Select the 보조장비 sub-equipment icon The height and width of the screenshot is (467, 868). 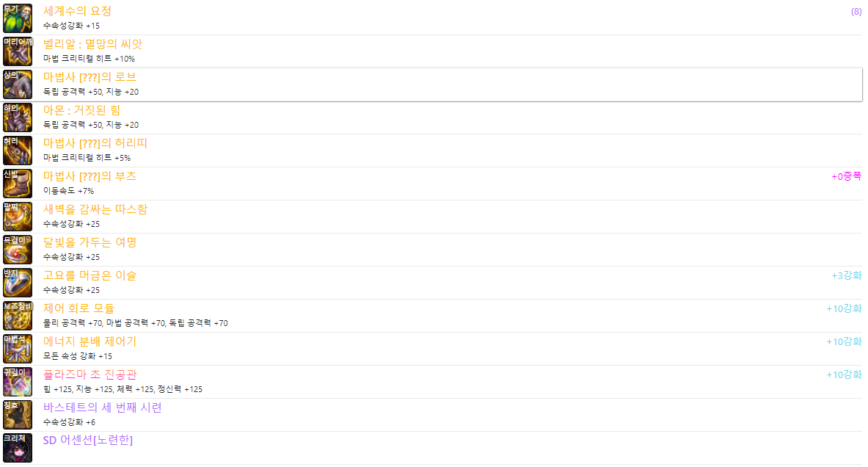coord(17,316)
